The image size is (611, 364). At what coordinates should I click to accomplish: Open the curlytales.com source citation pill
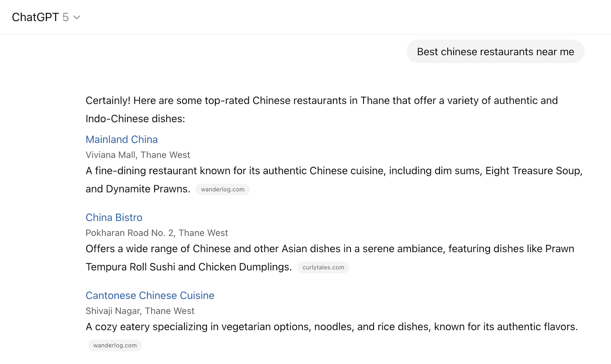click(x=323, y=267)
